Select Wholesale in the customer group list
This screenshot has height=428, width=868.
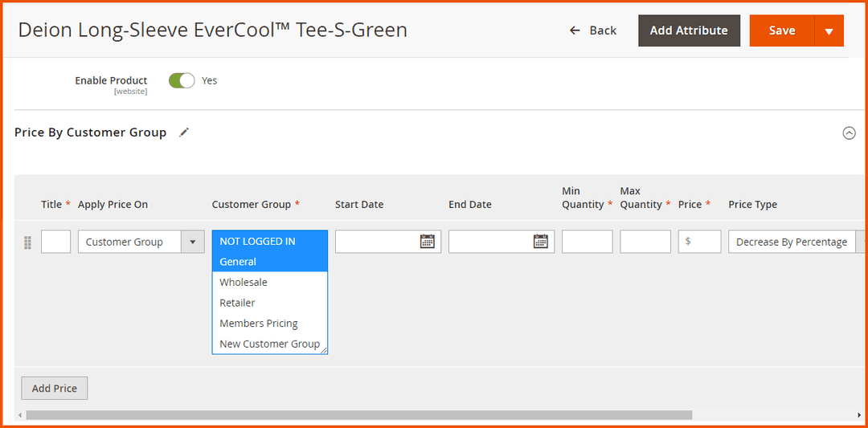pyautogui.click(x=244, y=282)
